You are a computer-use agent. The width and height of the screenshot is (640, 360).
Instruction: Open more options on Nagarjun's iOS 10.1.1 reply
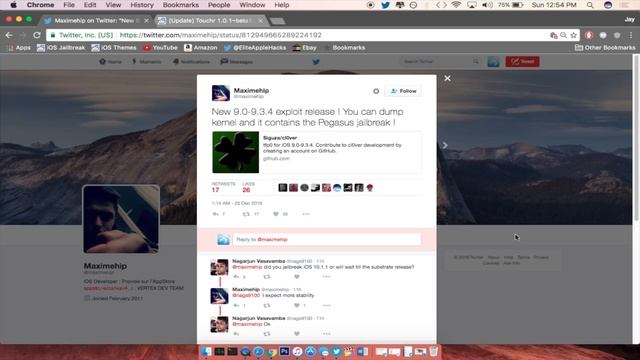click(327, 277)
